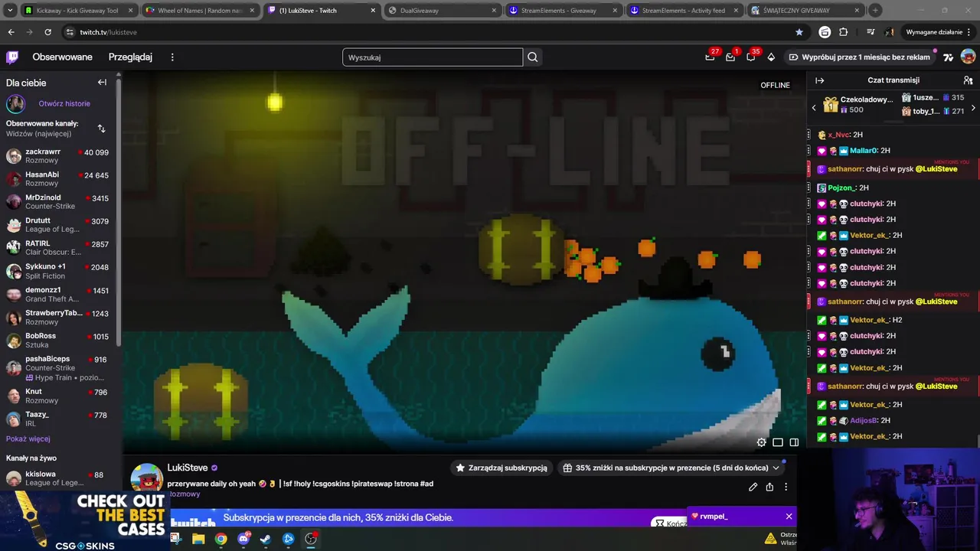The width and height of the screenshot is (980, 551).
Task: Open three-dot options under the stream
Action: coord(786,487)
